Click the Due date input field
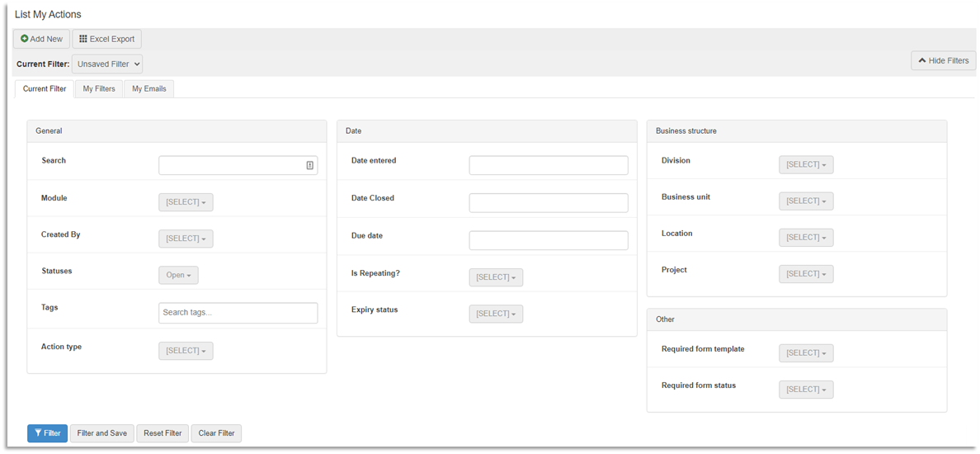Image resolution: width=980 pixels, height=454 pixels. tap(549, 240)
